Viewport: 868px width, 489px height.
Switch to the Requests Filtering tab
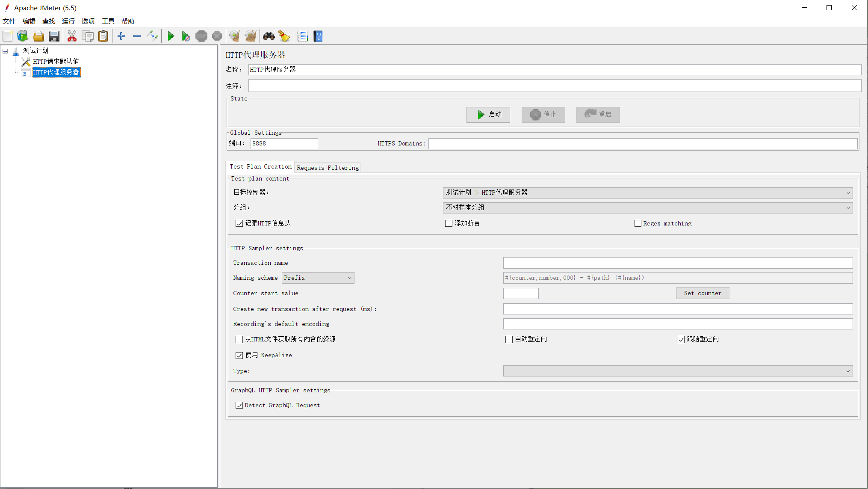[x=328, y=168]
